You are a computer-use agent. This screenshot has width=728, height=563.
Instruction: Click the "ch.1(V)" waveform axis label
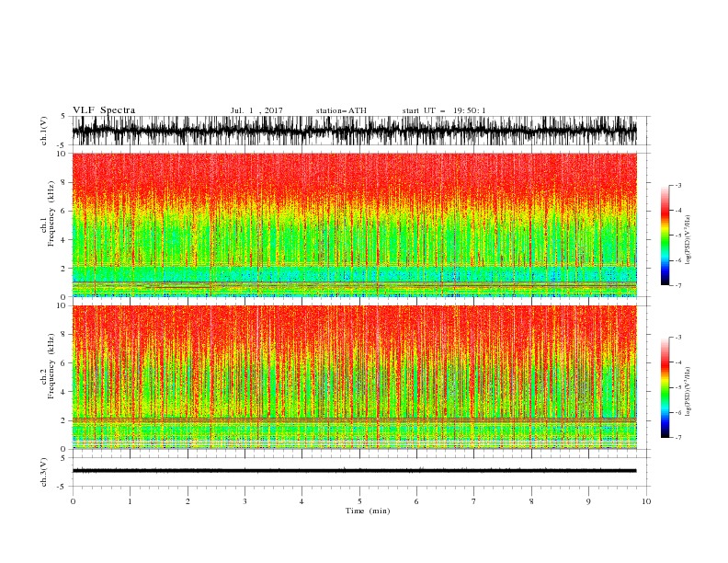tap(44, 131)
